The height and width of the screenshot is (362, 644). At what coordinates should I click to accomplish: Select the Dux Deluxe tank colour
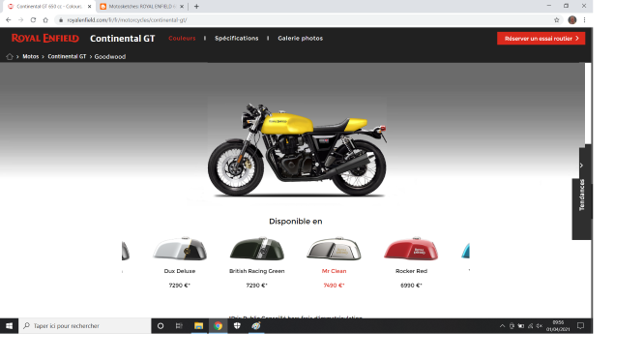point(180,249)
